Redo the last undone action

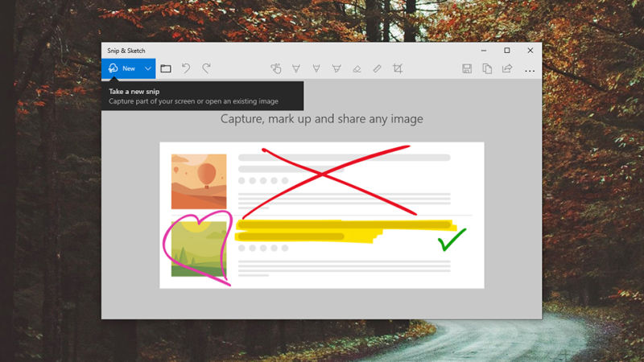pos(206,69)
